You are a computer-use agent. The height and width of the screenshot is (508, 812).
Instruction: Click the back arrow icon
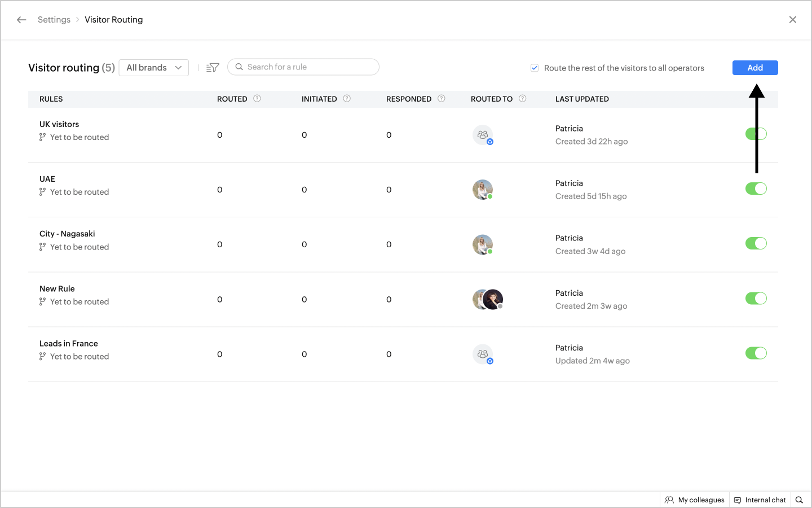21,20
